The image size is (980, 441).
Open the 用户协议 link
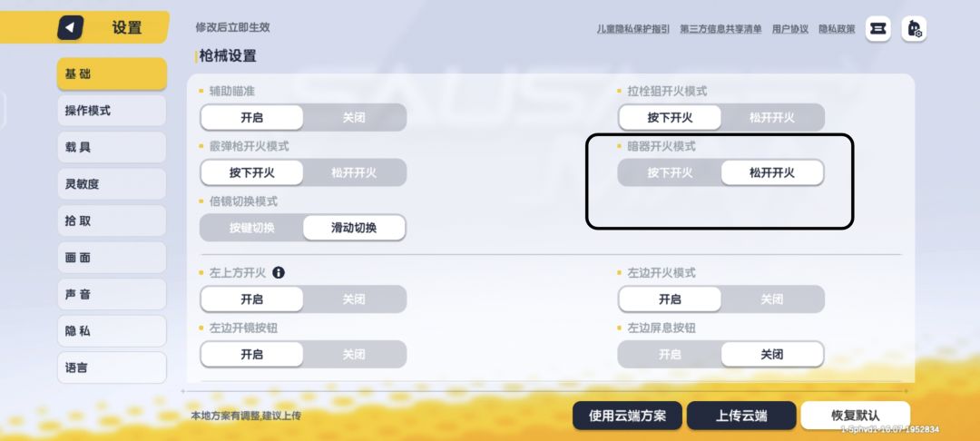coord(789,29)
